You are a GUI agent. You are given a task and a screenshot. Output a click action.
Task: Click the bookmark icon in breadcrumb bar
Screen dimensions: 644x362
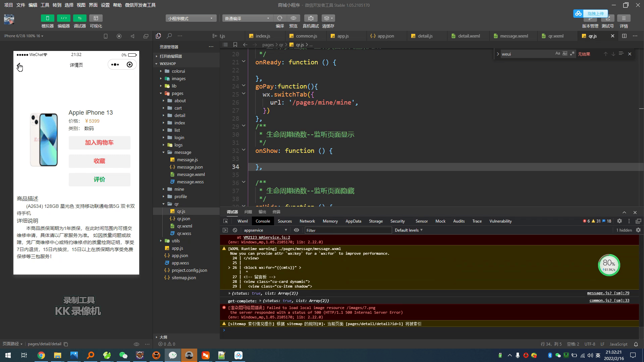(235, 45)
